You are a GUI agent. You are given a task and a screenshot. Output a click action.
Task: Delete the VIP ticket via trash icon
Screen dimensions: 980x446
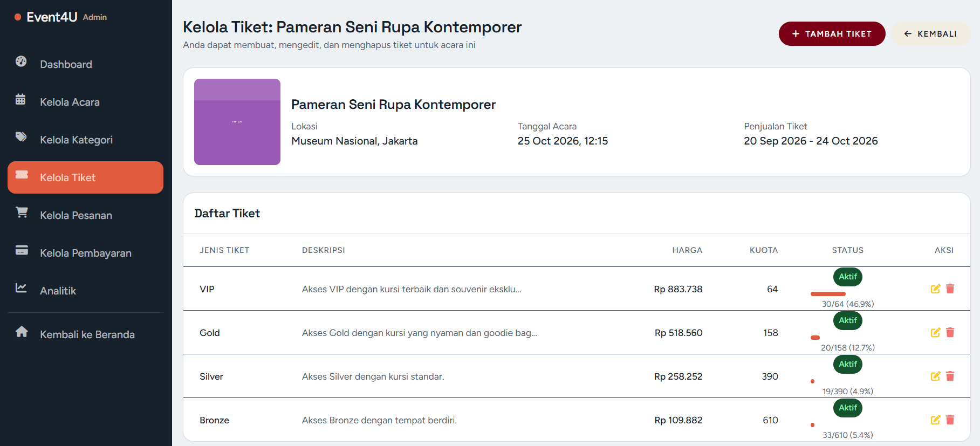pyautogui.click(x=950, y=289)
